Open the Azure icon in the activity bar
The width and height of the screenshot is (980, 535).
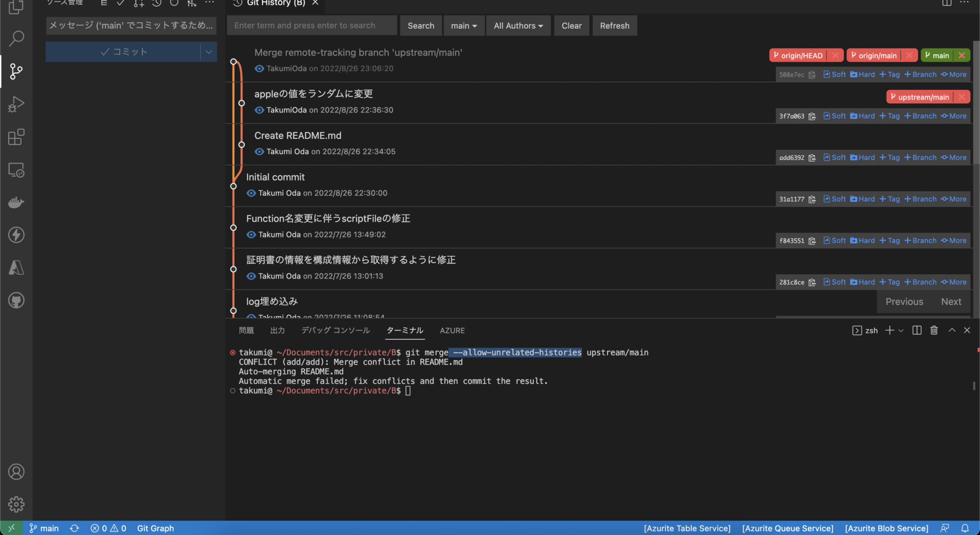coord(16,268)
